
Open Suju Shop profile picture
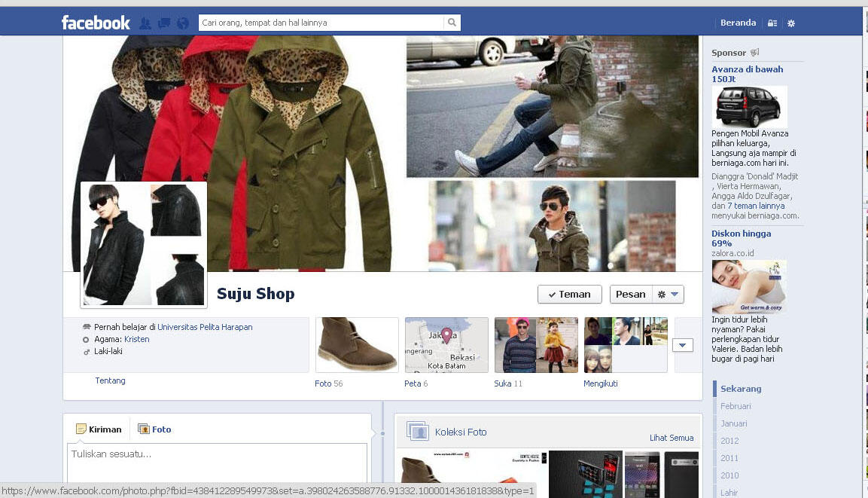point(144,244)
